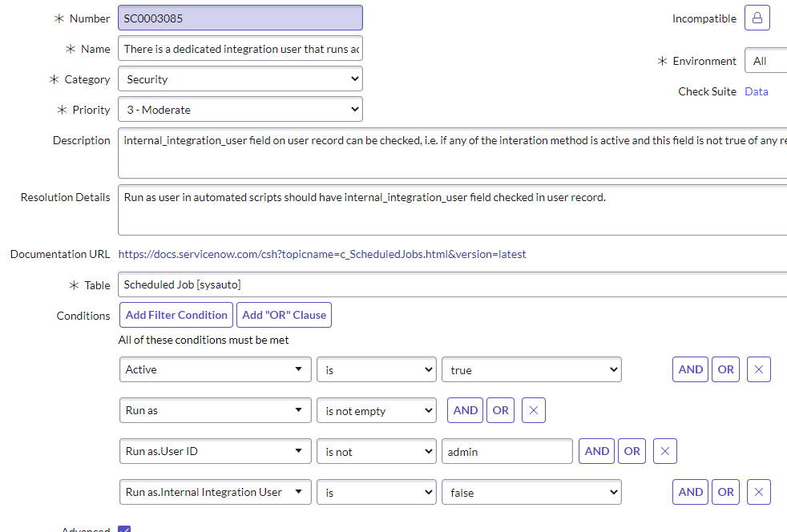This screenshot has width=787, height=532.
Task: Remove the Active is true condition
Action: tap(758, 369)
